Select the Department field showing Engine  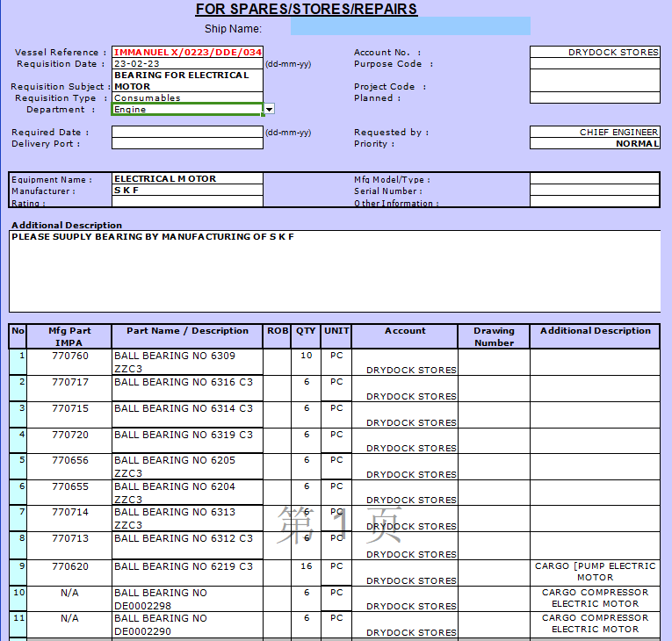click(187, 109)
